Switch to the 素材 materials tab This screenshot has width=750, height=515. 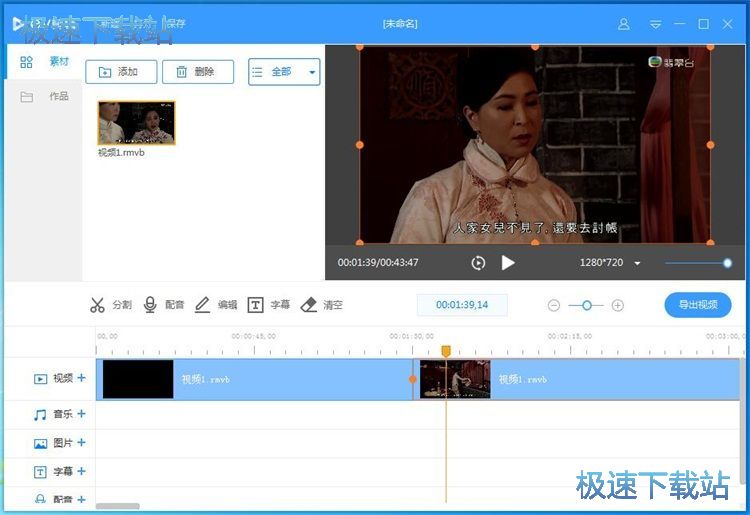(44, 62)
